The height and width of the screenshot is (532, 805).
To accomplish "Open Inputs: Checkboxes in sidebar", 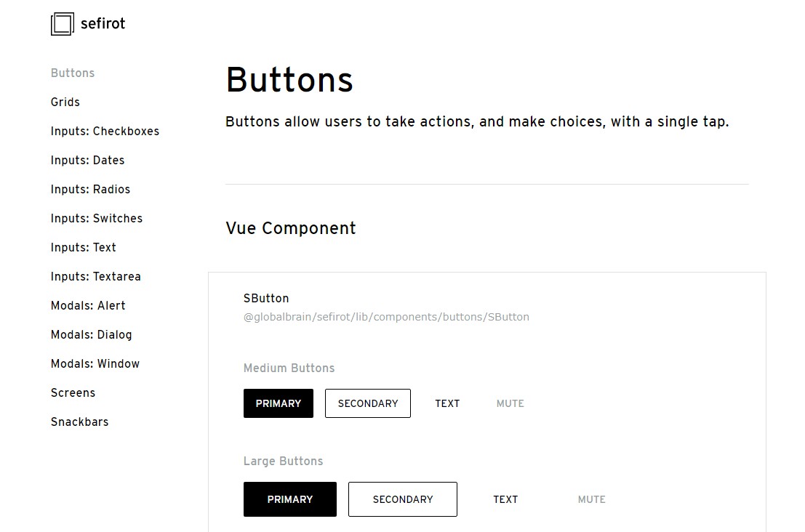I will 105,132.
